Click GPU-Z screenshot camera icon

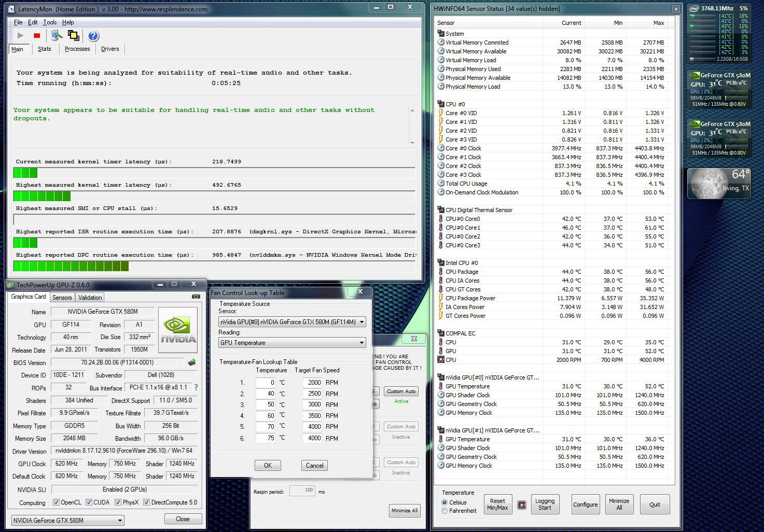(196, 297)
